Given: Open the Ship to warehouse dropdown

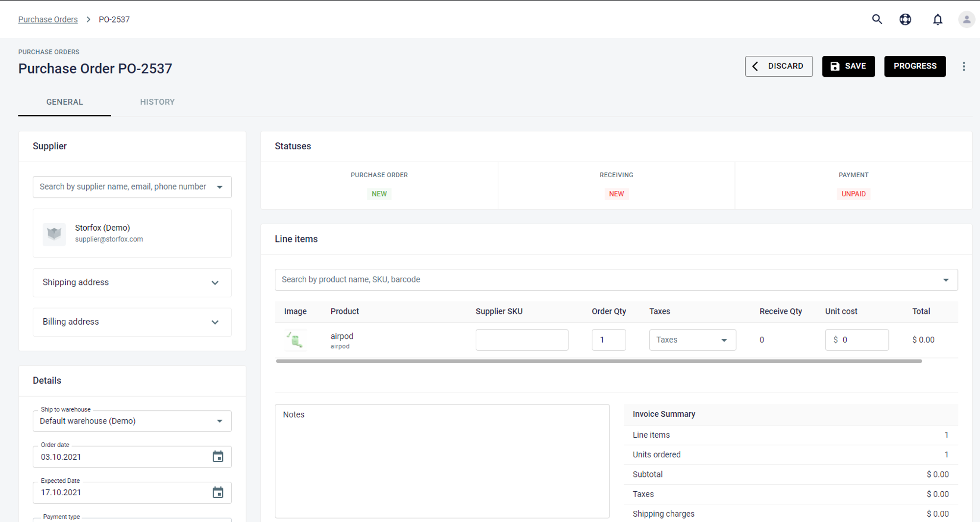Looking at the screenshot, I should [x=132, y=421].
